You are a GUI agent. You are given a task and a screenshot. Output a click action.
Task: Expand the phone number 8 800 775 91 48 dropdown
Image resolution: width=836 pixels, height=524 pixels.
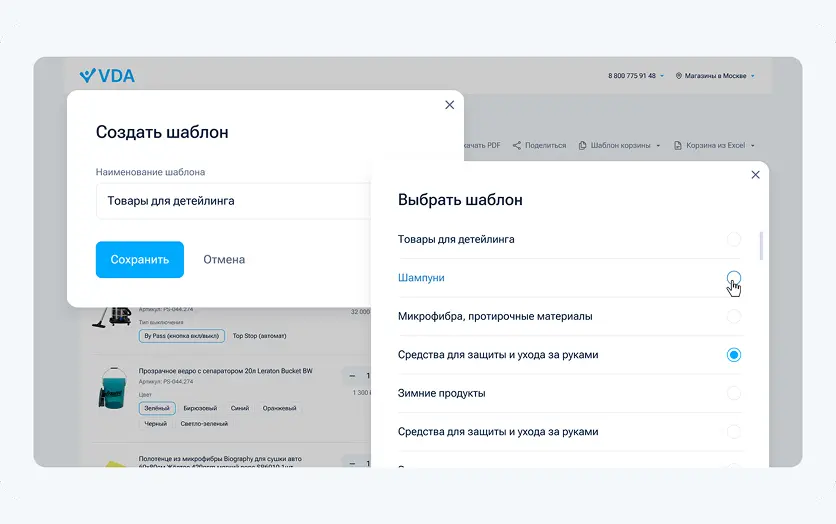(662, 76)
